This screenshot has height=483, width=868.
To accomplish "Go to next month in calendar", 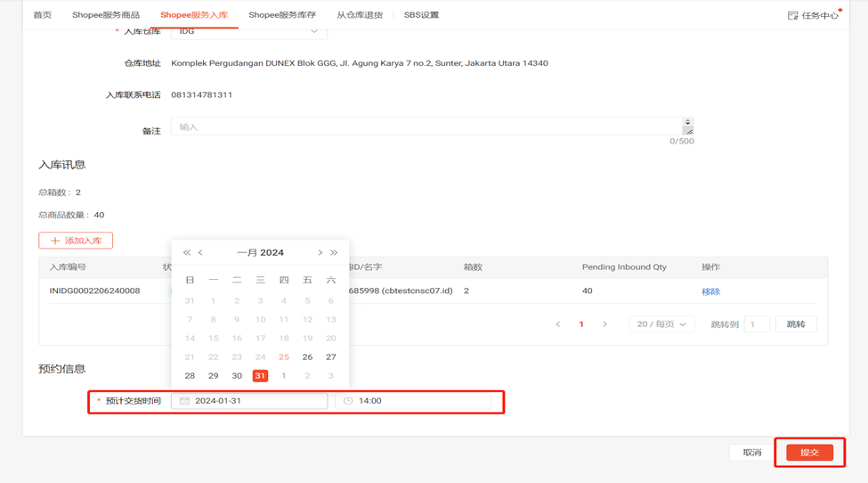I will point(320,253).
